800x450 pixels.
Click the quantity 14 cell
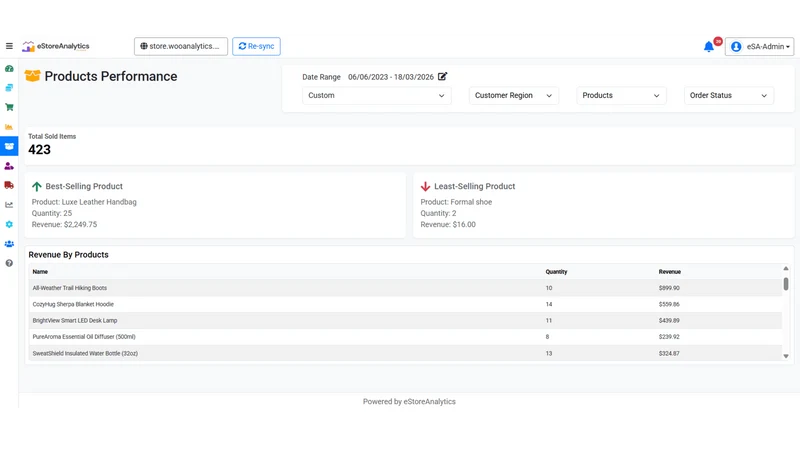click(549, 305)
